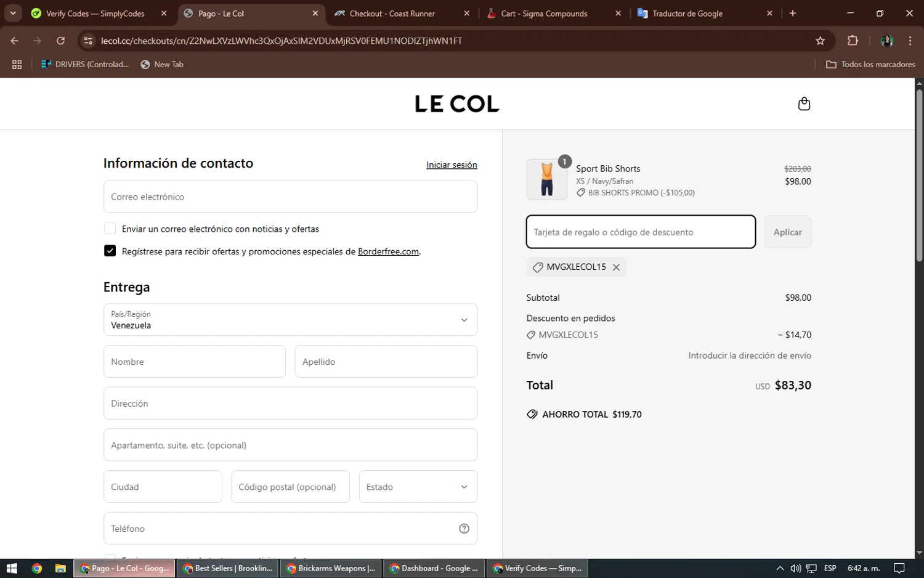924x578 pixels.
Task: Open Todos los marcadores folder
Action: click(870, 64)
